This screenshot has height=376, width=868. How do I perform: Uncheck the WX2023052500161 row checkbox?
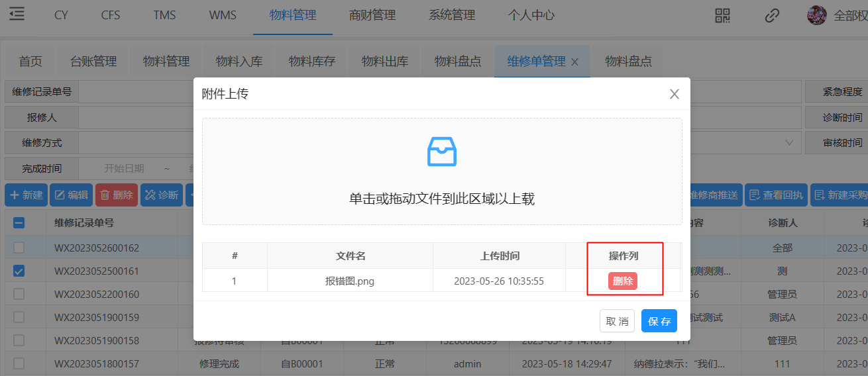tap(19, 271)
